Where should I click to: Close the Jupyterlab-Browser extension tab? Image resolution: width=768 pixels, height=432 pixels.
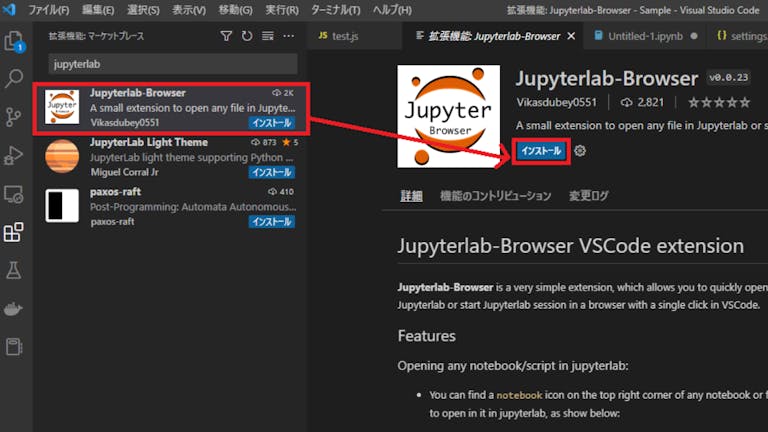(571, 36)
